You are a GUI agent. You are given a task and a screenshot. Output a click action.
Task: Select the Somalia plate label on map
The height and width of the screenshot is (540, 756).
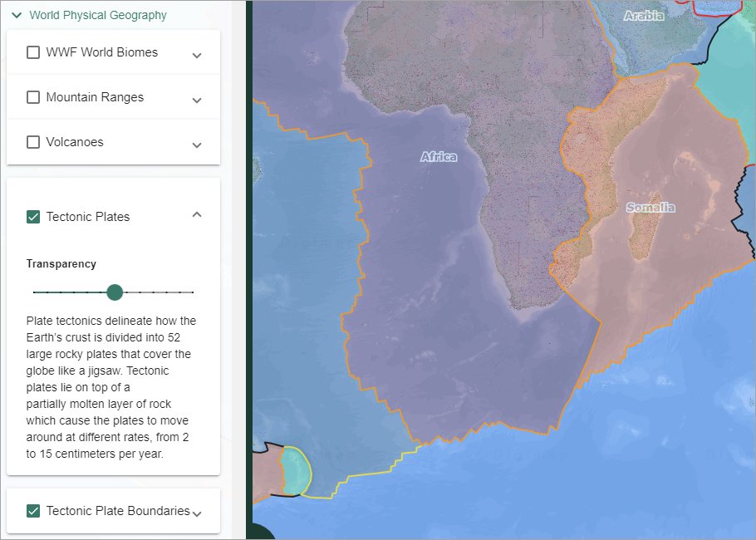(x=650, y=207)
